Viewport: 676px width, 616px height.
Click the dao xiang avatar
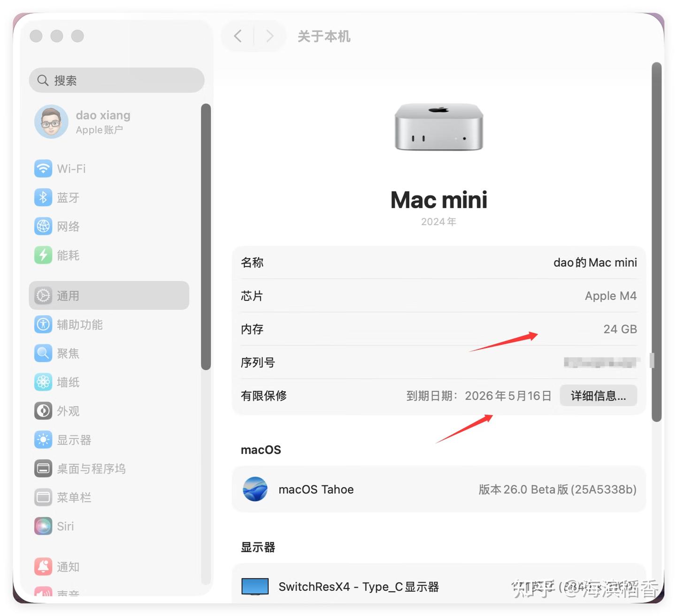pos(51,122)
